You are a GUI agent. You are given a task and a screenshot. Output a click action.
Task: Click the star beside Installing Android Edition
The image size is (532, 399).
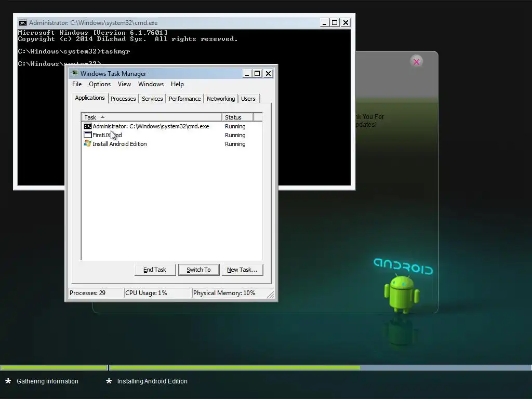[x=109, y=381]
